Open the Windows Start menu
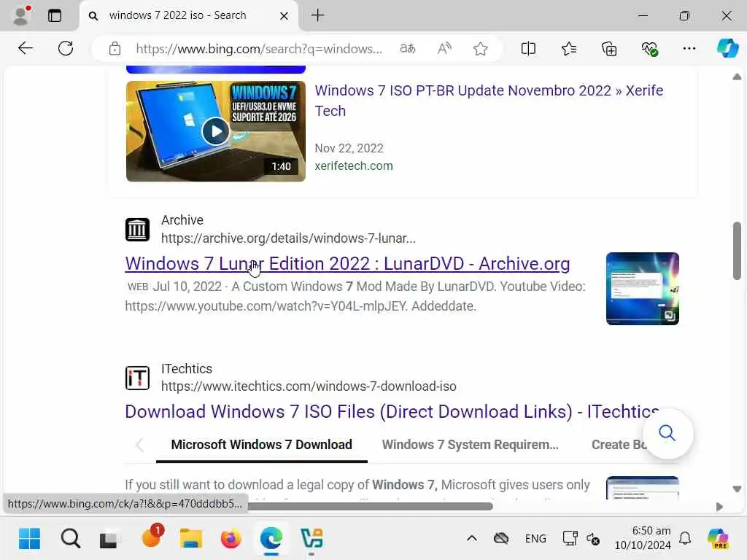 click(x=29, y=539)
